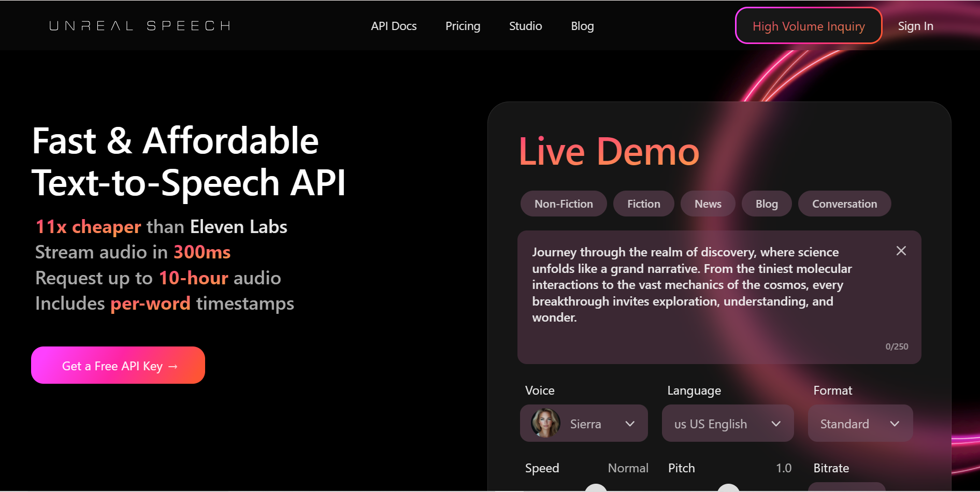This screenshot has width=980, height=492.
Task: Click the Pitch value '1.0'
Action: click(783, 468)
